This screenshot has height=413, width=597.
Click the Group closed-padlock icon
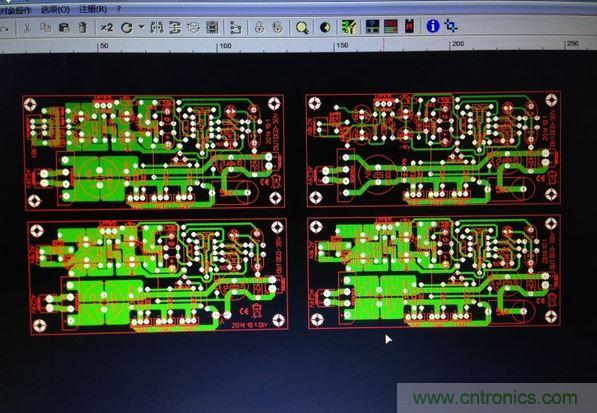coord(259,27)
